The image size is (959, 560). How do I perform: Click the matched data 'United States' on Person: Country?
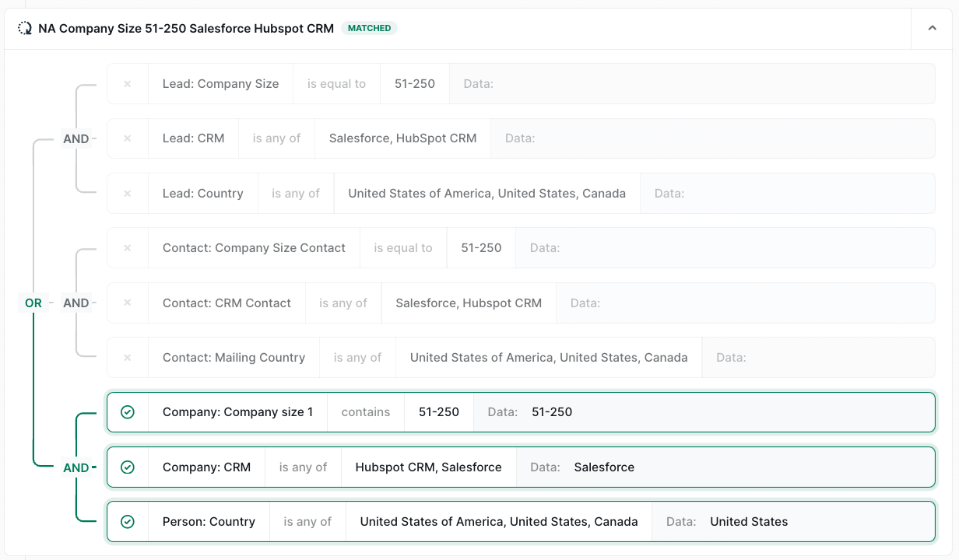(749, 522)
